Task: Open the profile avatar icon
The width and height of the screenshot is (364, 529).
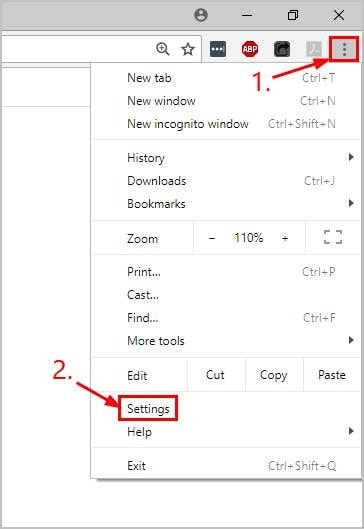Action: pos(201,15)
